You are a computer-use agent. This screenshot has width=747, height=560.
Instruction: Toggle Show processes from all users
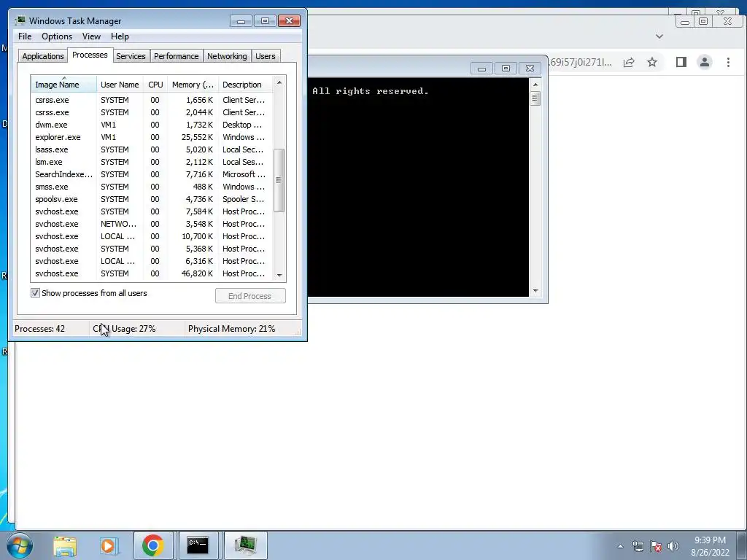pos(35,293)
